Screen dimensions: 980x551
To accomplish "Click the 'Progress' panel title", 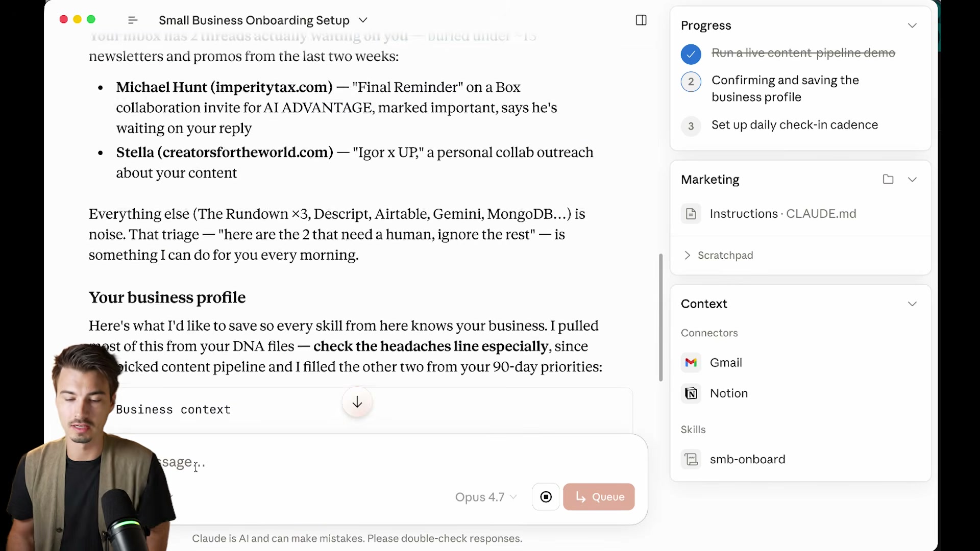I will [x=706, y=26].
